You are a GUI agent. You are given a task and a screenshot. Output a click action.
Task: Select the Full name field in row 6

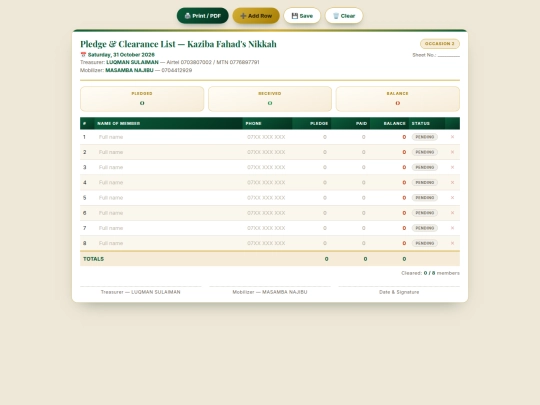[169, 213]
